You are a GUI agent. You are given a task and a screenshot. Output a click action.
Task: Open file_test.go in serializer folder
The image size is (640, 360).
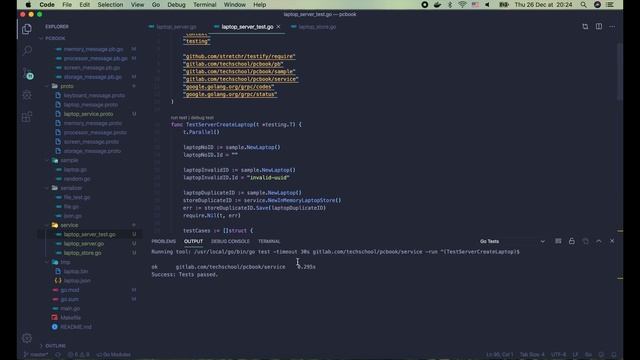77,197
